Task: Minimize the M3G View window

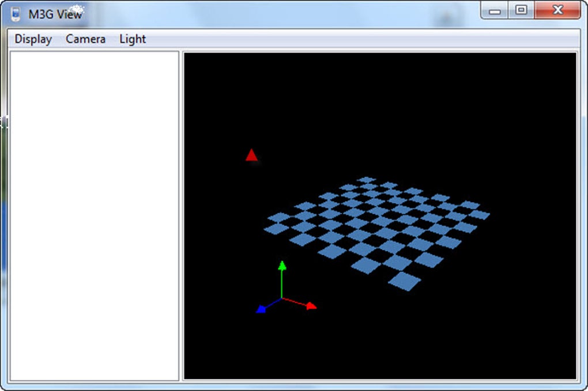Action: (495, 10)
